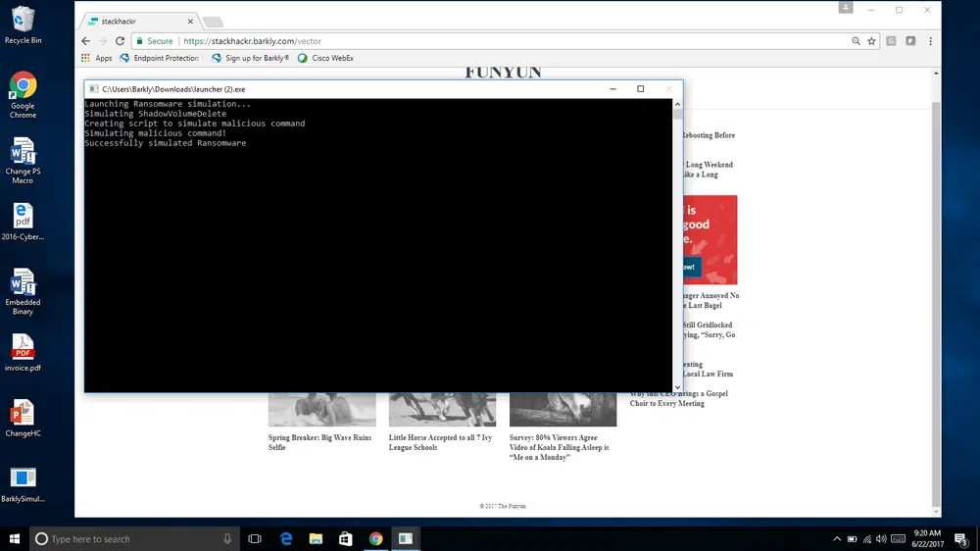Click the volume speaker tray icon
The height and width of the screenshot is (551, 980).
coord(881,538)
